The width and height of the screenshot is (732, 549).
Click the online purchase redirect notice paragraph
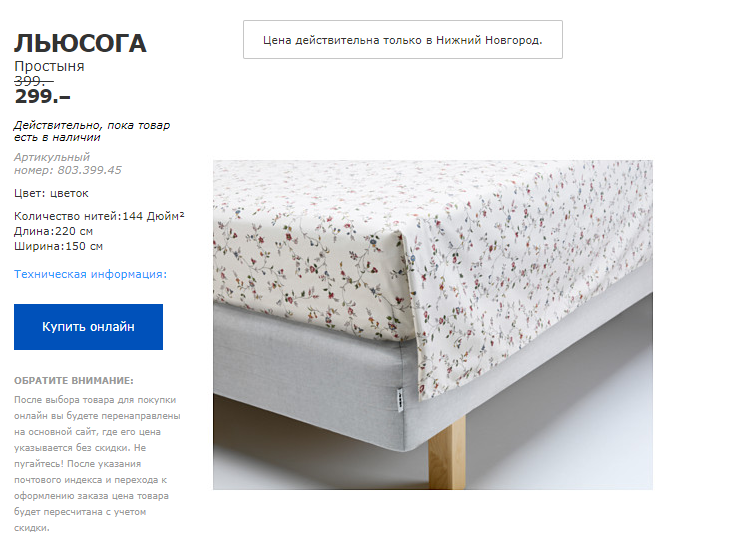pos(97,464)
